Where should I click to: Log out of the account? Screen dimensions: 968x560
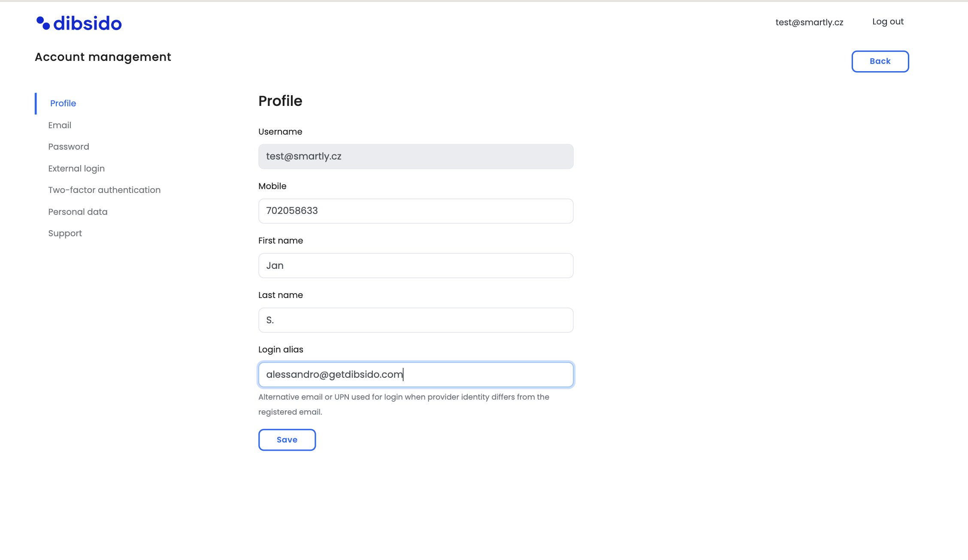click(x=888, y=22)
